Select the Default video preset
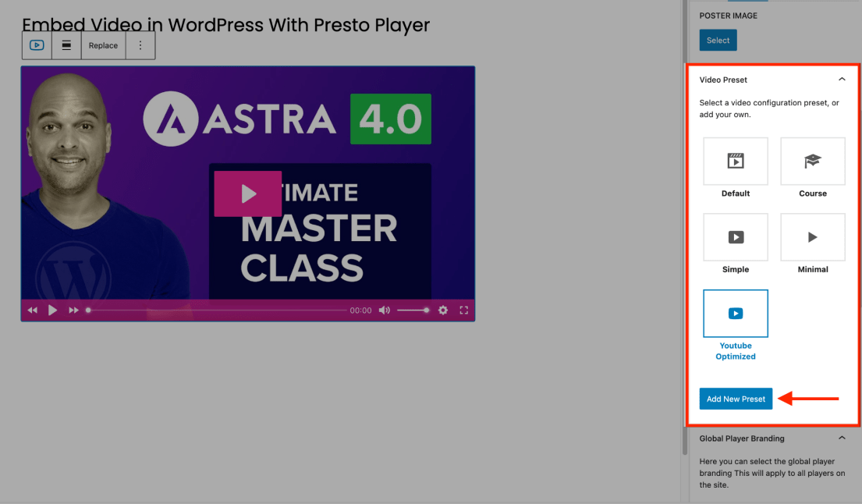The height and width of the screenshot is (504, 862). point(734,161)
